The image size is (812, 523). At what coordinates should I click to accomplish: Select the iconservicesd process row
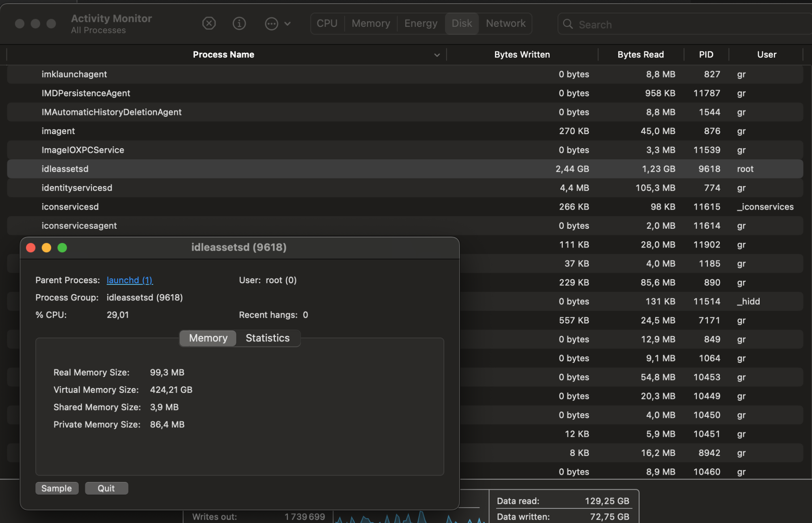tap(405, 206)
